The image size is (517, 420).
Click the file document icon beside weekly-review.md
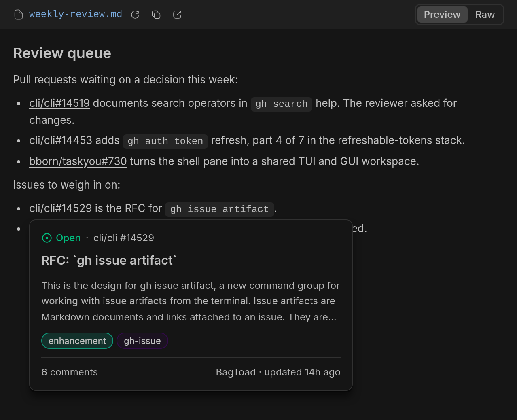click(19, 15)
